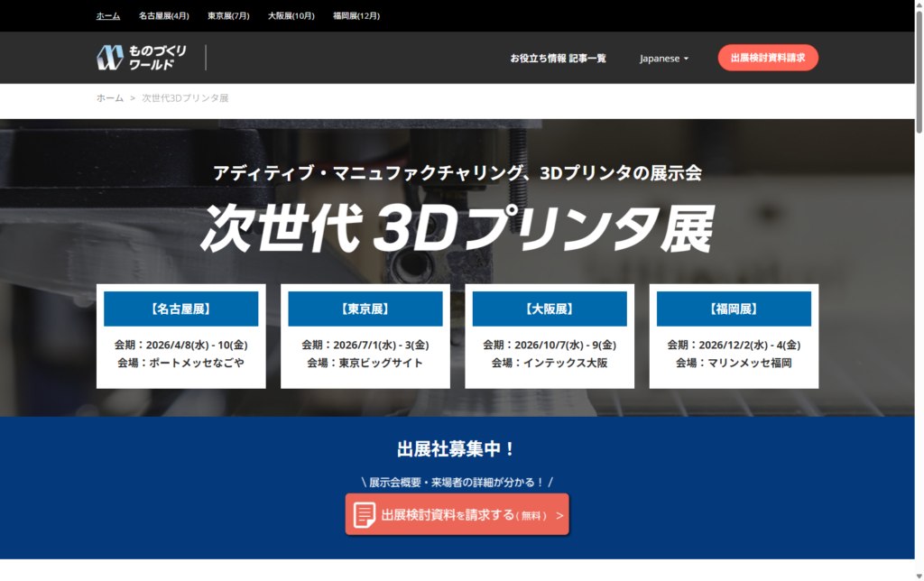
Task: Click the document icon on the red request button
Action: [x=365, y=515]
